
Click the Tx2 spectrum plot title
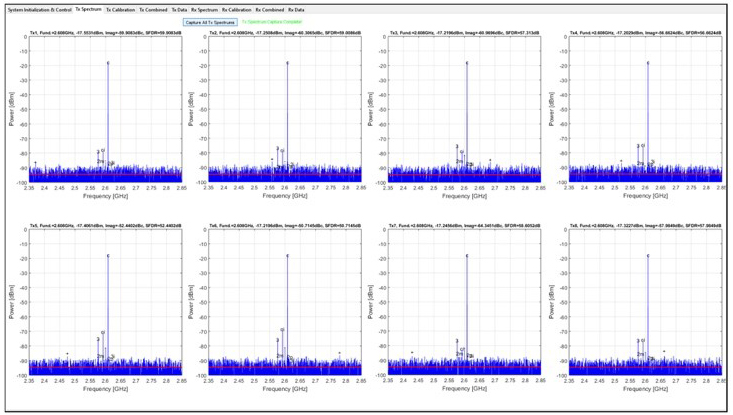pos(285,33)
